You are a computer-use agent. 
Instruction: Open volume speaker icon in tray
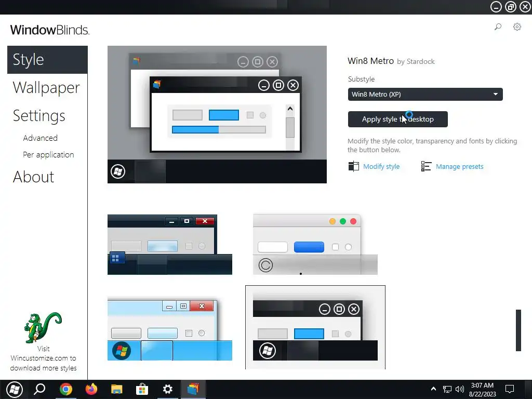[x=460, y=389]
